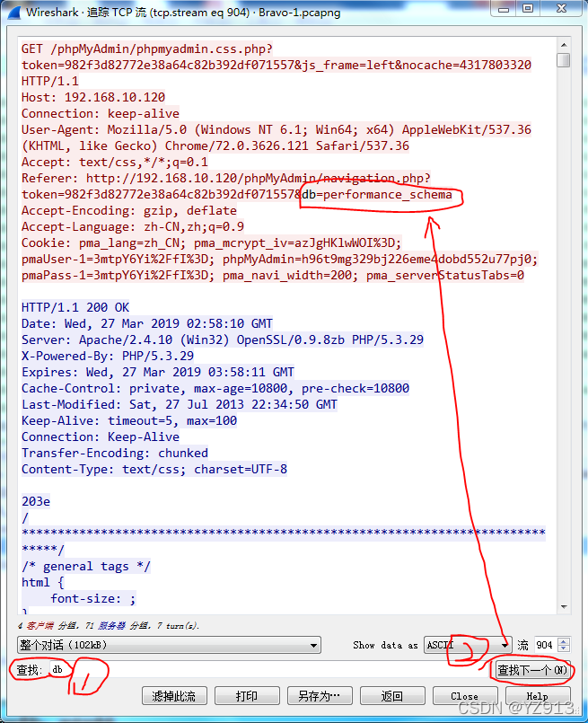588x723 pixels.
Task: Click 'Cache-Control: private, max-age=10800' line
Action: click(215, 388)
